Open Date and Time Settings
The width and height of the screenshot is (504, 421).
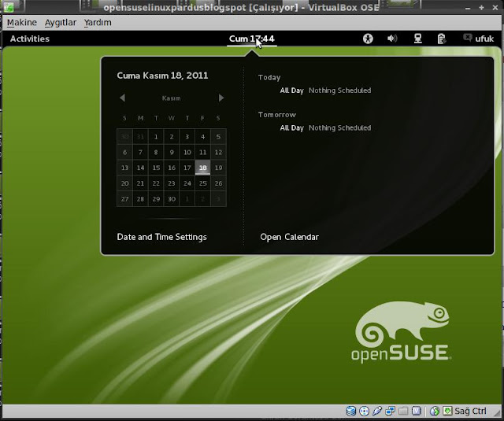pyautogui.click(x=161, y=237)
